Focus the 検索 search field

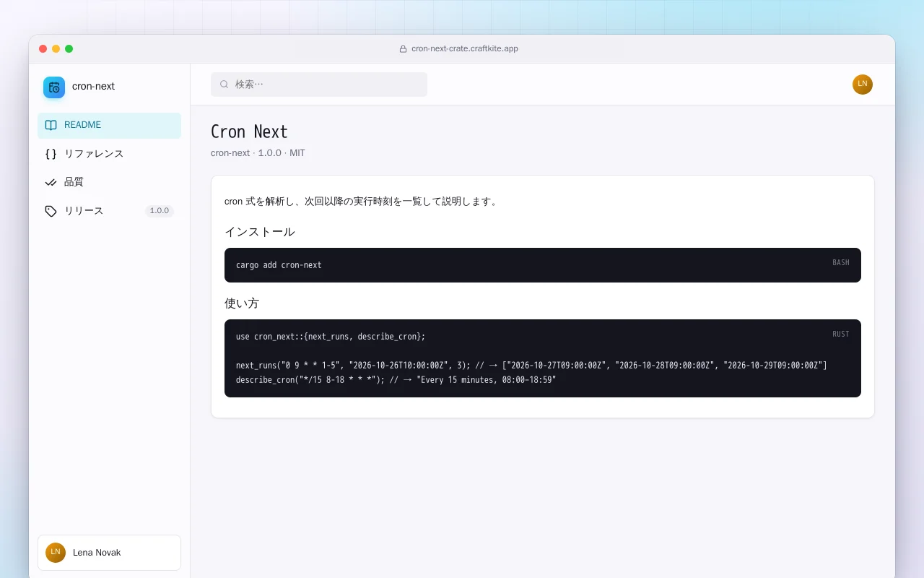pos(319,85)
